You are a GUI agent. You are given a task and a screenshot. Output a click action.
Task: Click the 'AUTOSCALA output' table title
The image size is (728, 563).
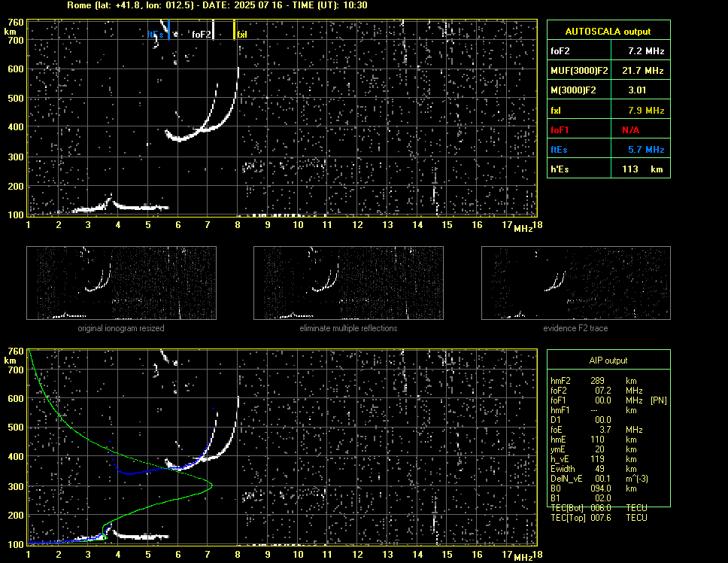pyautogui.click(x=608, y=32)
